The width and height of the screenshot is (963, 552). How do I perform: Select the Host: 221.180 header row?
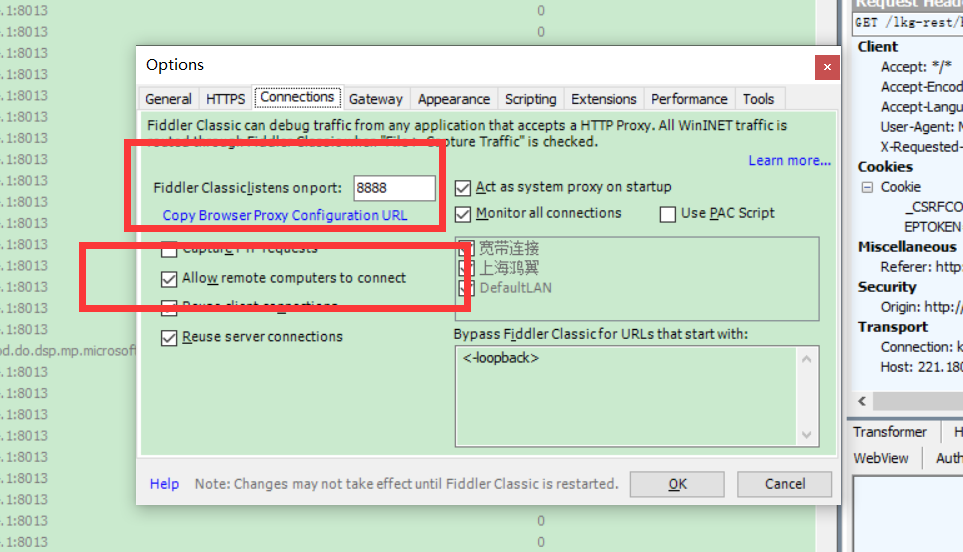[921, 367]
